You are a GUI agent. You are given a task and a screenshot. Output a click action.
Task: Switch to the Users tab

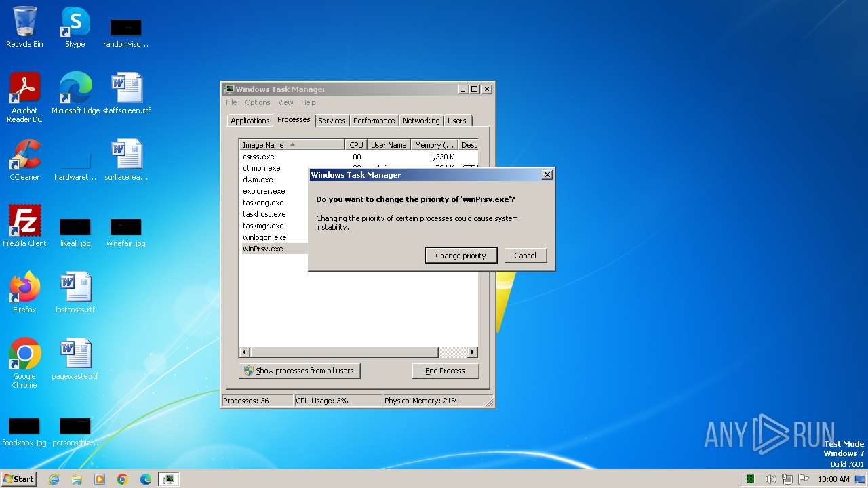point(456,121)
